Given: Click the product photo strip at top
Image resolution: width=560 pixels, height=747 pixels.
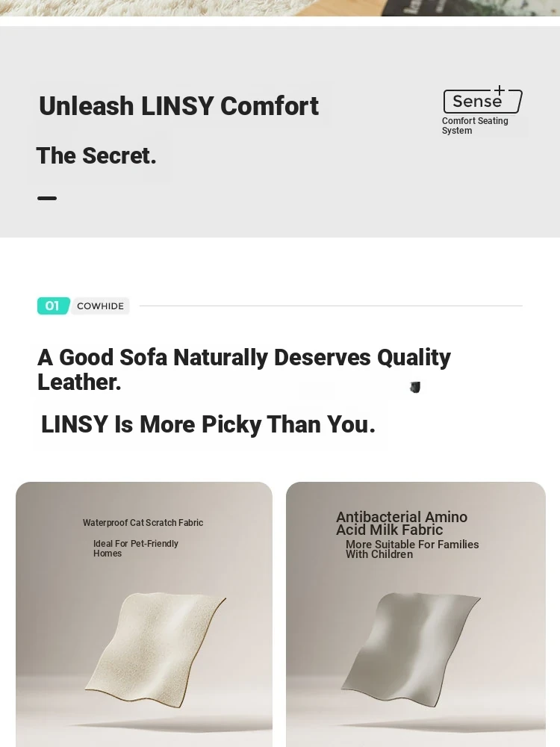Looking at the screenshot, I should 280,8.
